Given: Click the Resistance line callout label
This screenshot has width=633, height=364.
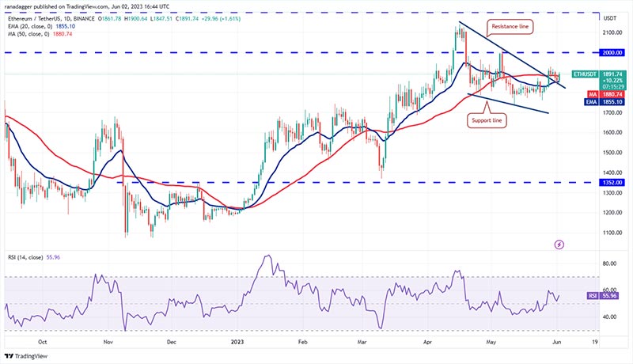Looking at the screenshot, I should pos(510,26).
